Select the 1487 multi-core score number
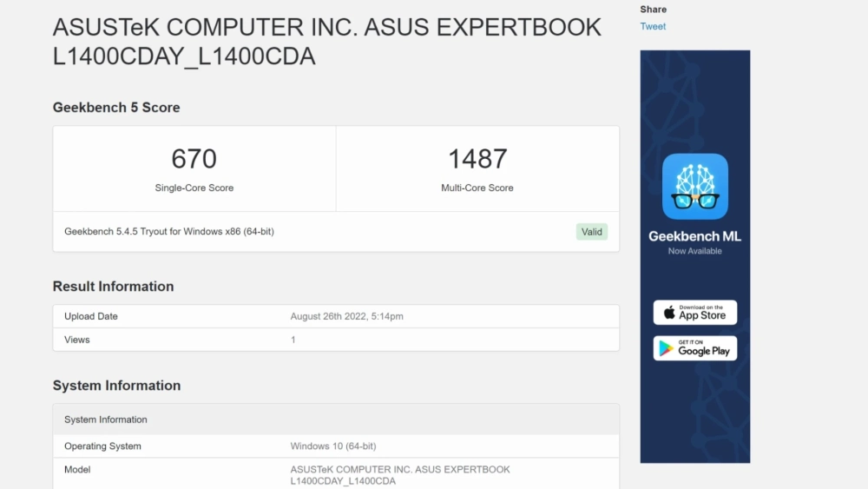This screenshot has width=868, height=489. [x=477, y=159]
